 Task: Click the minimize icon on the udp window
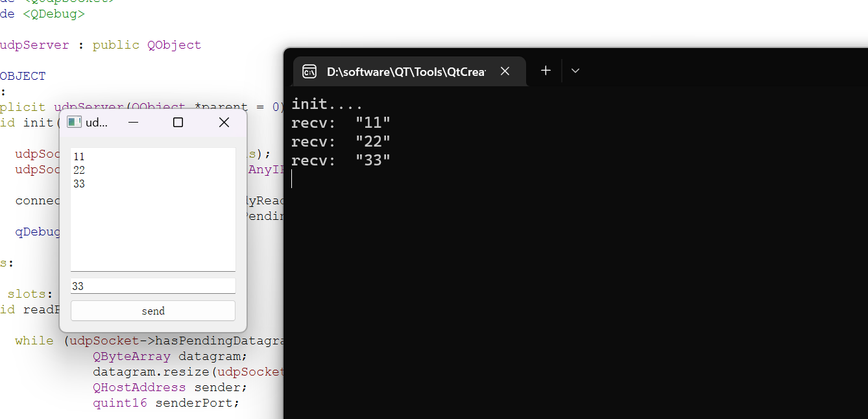coord(133,122)
